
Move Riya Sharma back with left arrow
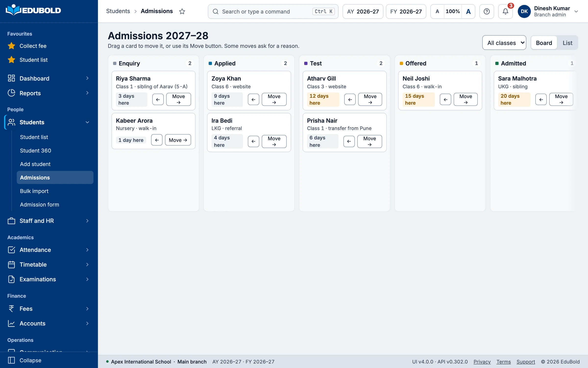point(158,99)
